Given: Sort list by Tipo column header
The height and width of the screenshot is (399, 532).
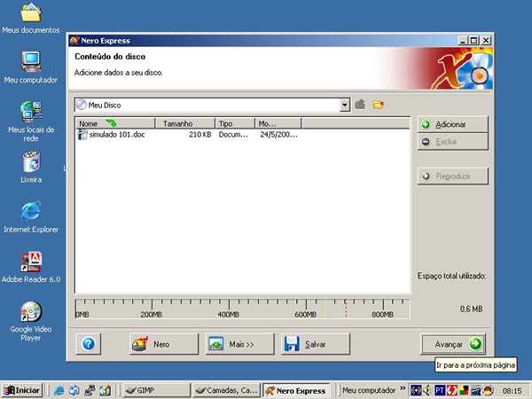Looking at the screenshot, I should tap(235, 123).
